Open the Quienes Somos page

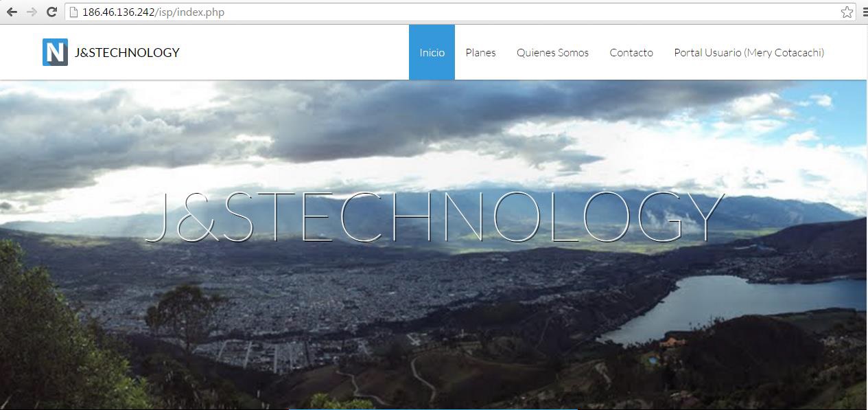pos(552,52)
